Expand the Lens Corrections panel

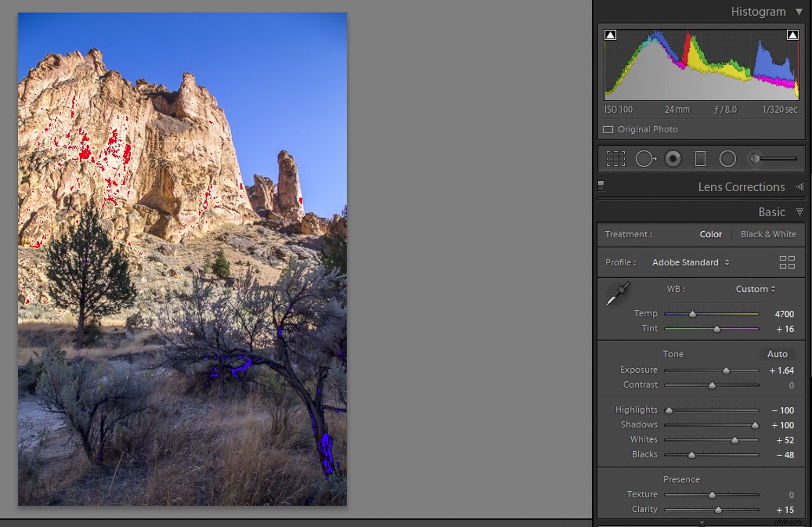point(741,187)
